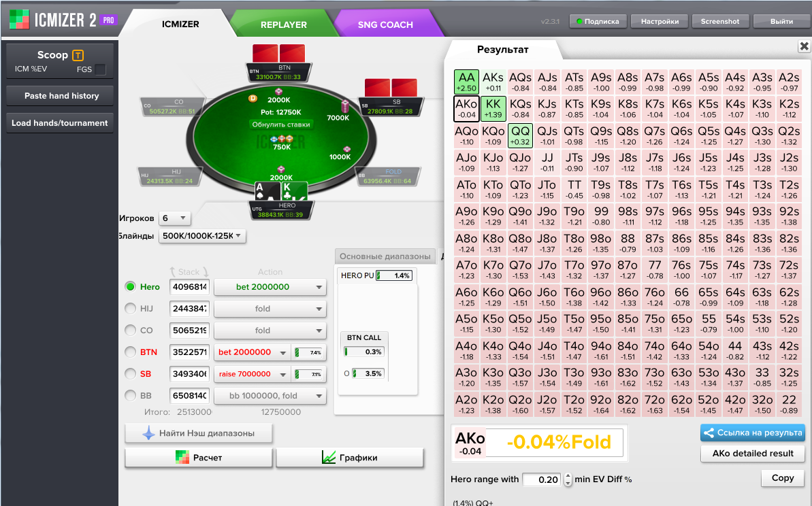Click the Hero stack input field
Image resolution: width=812 pixels, height=506 pixels.
(x=189, y=287)
